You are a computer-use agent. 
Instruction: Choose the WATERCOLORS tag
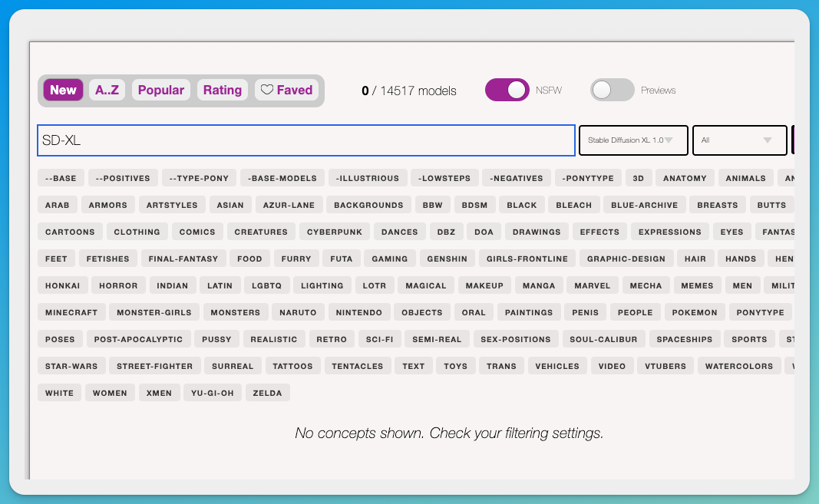coord(739,366)
